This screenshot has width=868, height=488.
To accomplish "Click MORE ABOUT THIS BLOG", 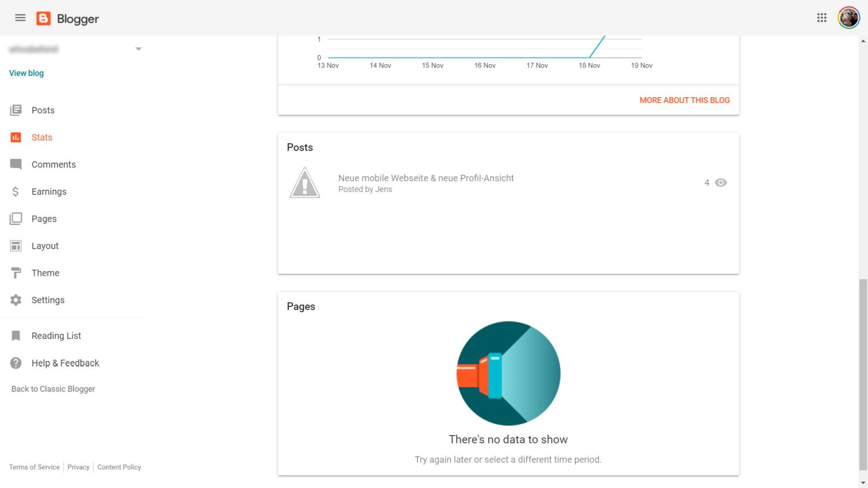I will 685,100.
